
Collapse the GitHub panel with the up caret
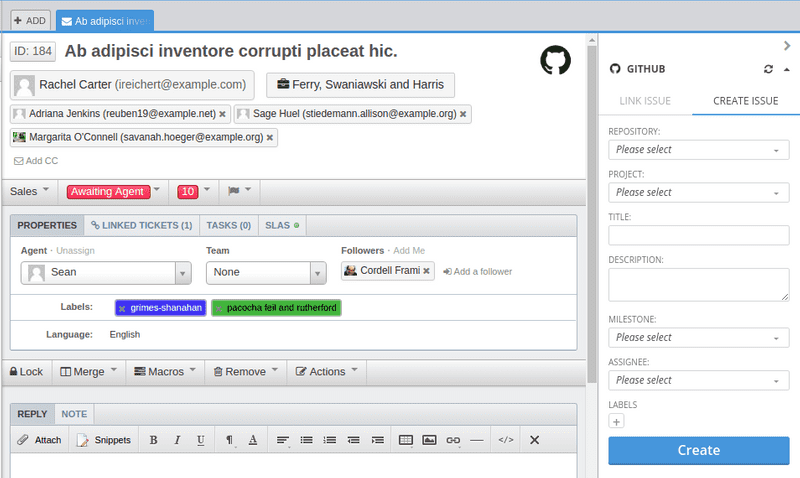click(787, 69)
